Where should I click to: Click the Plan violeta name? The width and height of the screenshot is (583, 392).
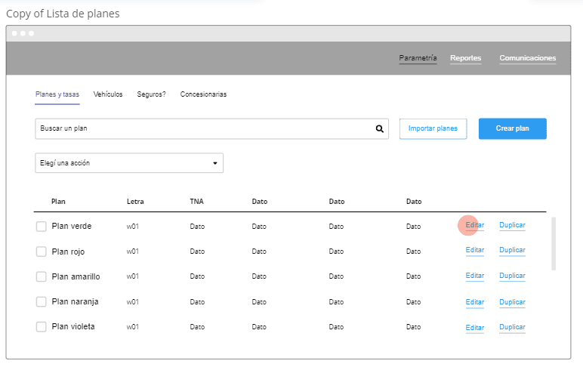73,326
